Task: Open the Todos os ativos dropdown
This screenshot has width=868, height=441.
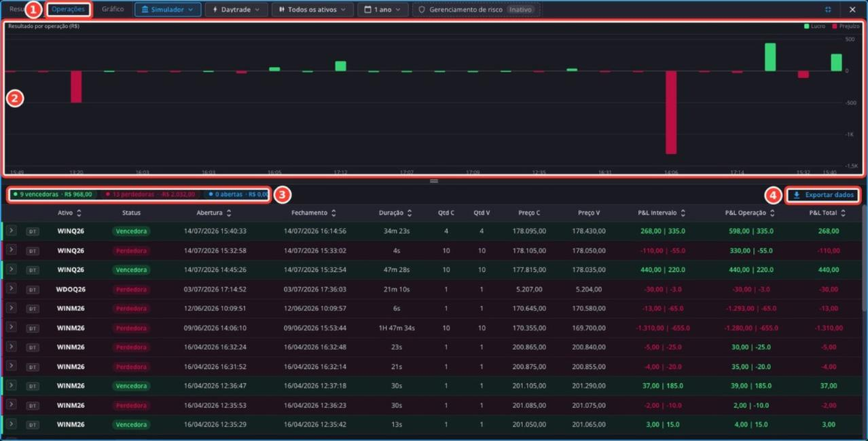Action: (312, 9)
